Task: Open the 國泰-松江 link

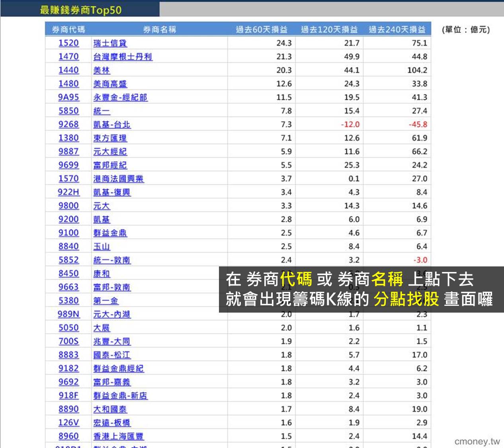Action: click(x=112, y=355)
